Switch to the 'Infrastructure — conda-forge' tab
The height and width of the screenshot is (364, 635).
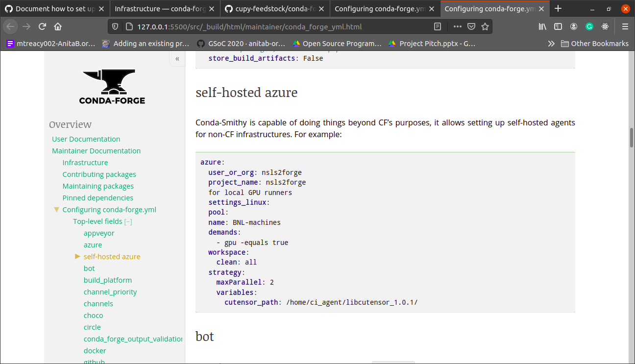[165, 9]
